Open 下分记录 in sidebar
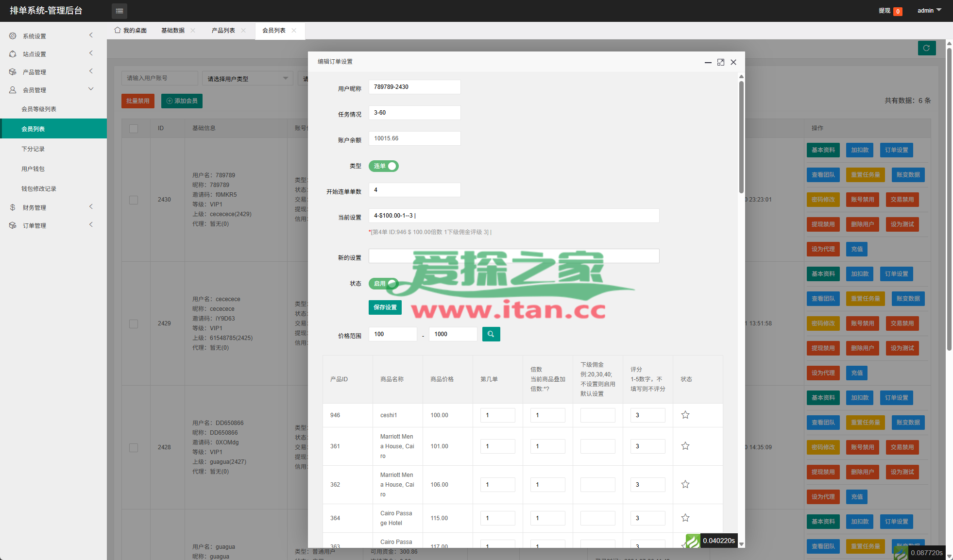This screenshot has width=953, height=560. pyautogui.click(x=53, y=149)
